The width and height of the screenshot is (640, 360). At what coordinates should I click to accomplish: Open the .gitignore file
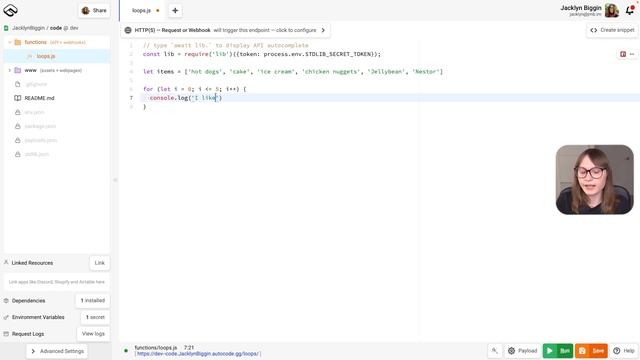(x=36, y=84)
